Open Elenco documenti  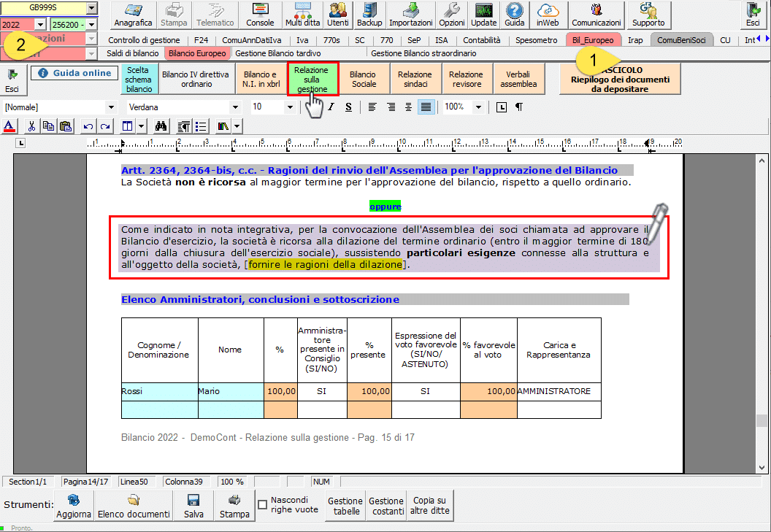[x=134, y=506]
